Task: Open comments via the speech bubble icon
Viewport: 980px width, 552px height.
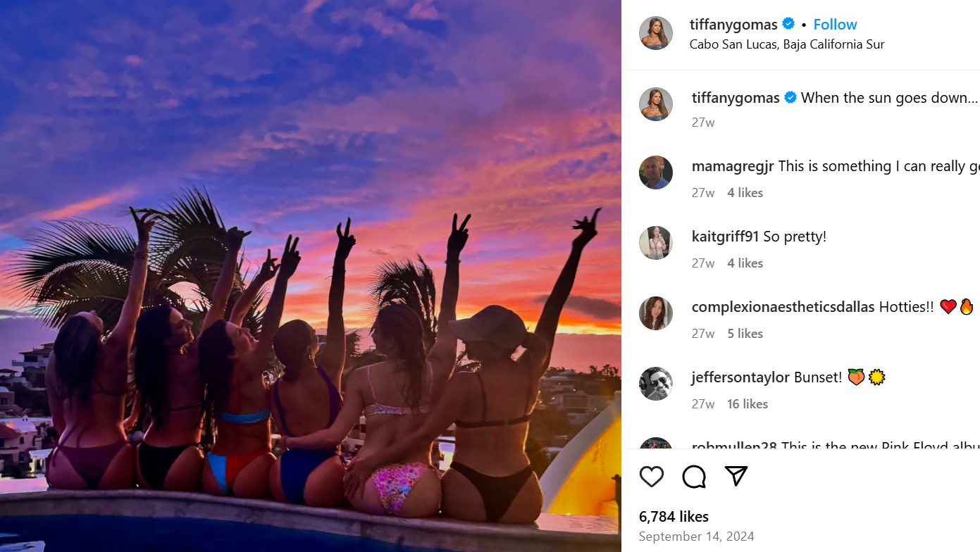Action: pyautogui.click(x=694, y=477)
